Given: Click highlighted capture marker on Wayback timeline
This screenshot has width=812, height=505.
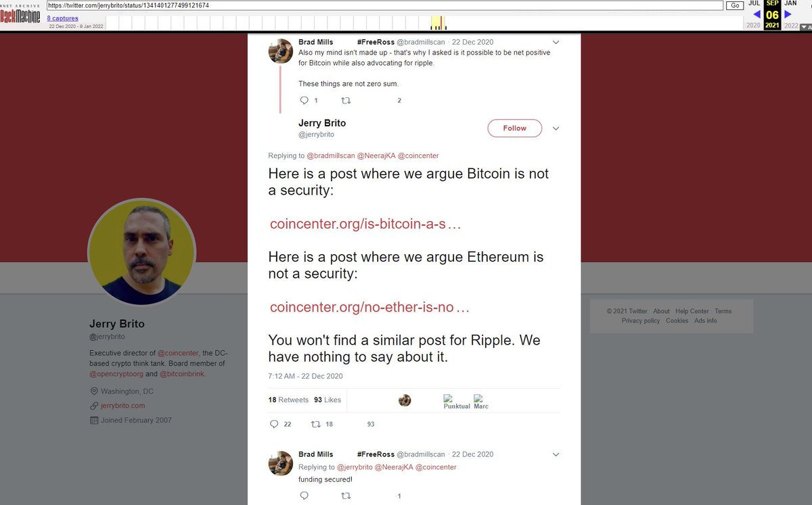Looking at the screenshot, I should (x=438, y=24).
